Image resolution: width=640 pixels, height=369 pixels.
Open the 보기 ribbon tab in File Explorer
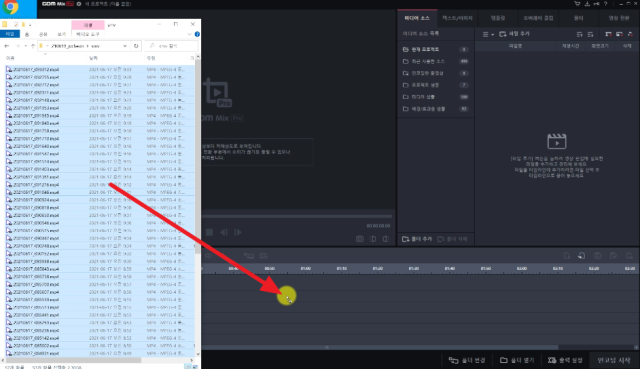(61, 34)
